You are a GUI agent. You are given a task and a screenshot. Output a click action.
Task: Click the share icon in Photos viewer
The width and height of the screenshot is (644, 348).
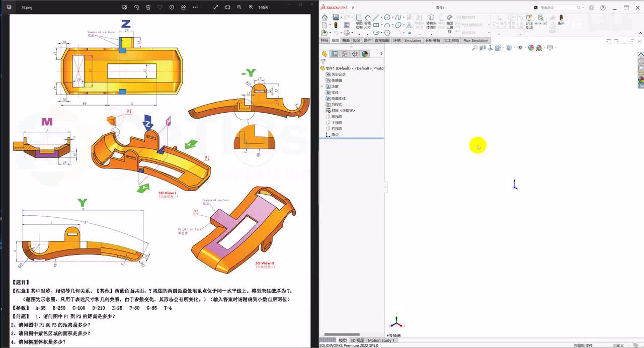pyautogui.click(x=183, y=8)
